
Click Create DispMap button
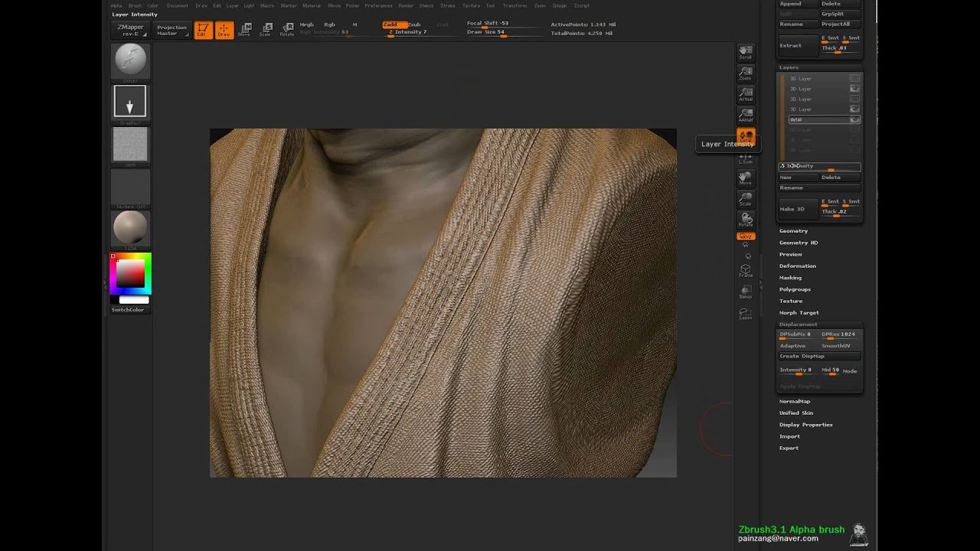[x=819, y=356]
